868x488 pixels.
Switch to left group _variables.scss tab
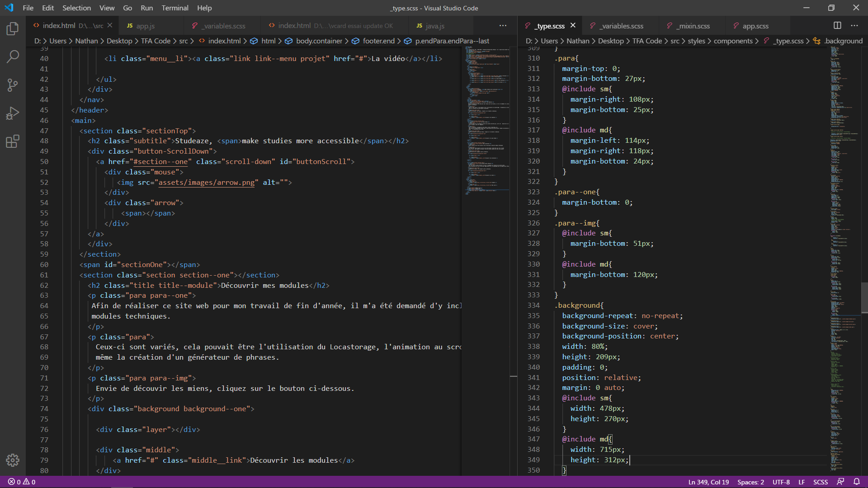(223, 26)
